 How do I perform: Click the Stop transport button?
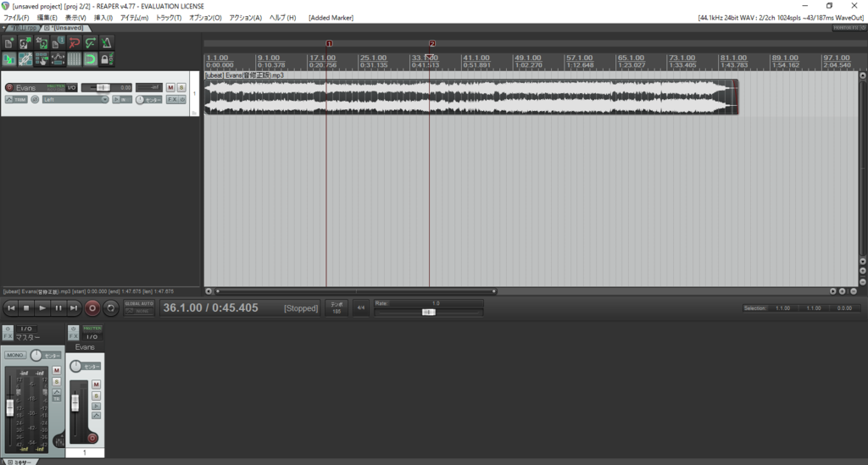26,308
